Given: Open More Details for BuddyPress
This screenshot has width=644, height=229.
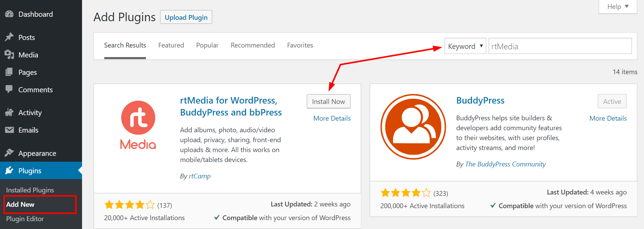Looking at the screenshot, I should 608,118.
